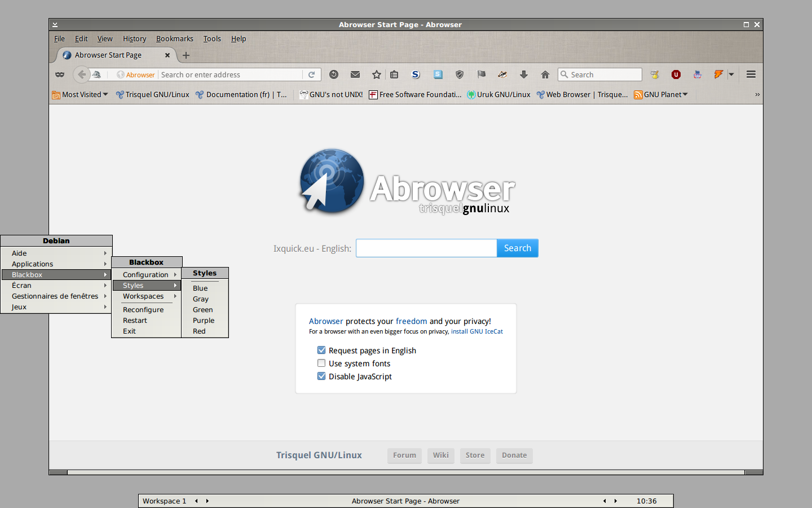Click the blue-red extension icon beside uBlock

tap(698, 75)
